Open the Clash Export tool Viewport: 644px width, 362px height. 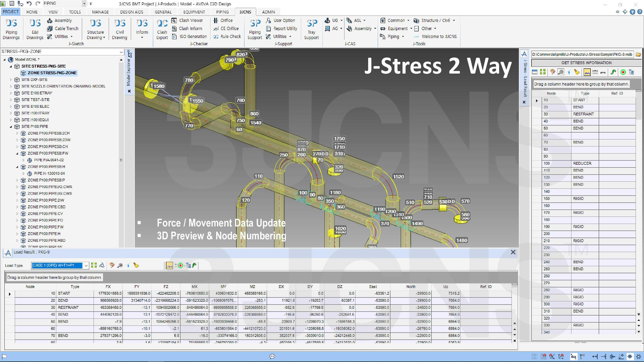click(x=162, y=29)
